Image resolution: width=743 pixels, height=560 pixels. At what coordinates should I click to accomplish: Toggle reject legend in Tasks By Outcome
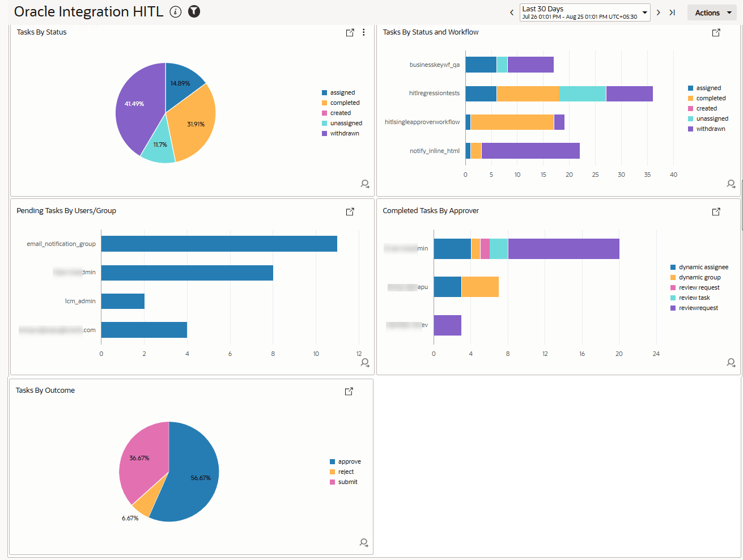tap(342, 472)
